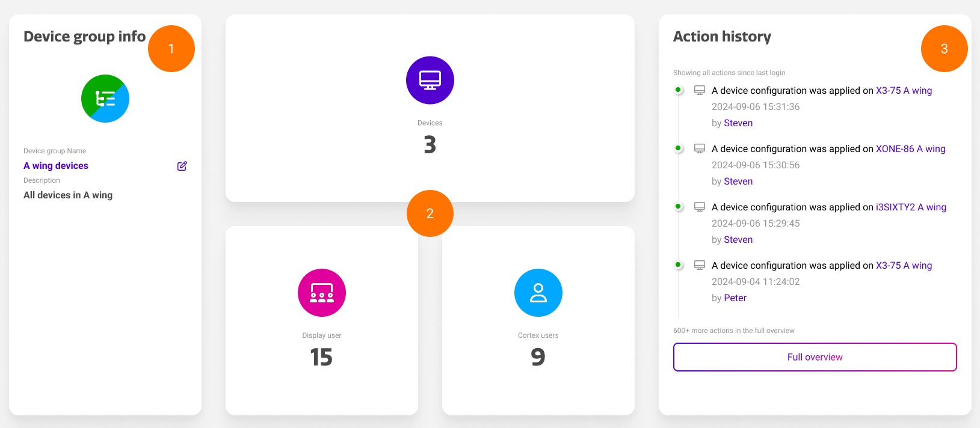Follow the XONE-86 A wing device link
Image resolution: width=980 pixels, height=428 pixels.
(x=910, y=149)
